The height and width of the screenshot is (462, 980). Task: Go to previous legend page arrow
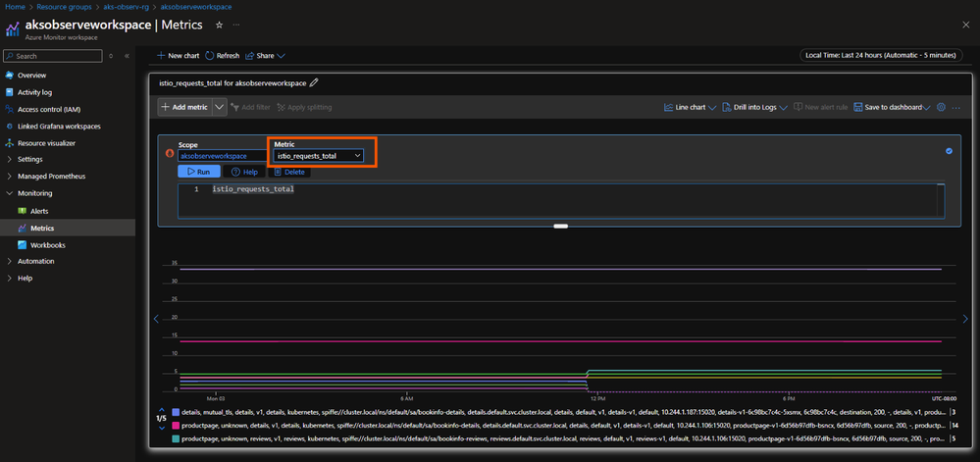pyautogui.click(x=161, y=408)
